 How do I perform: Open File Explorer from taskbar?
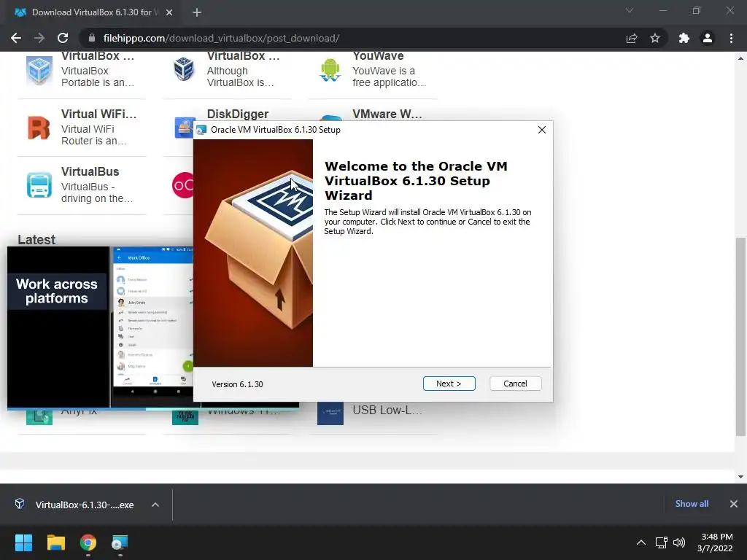coord(55,542)
